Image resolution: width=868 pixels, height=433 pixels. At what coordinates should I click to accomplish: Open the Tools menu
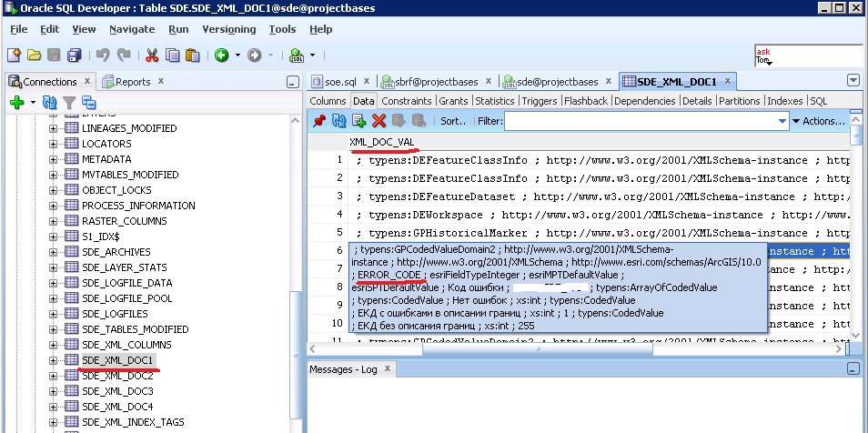point(282,29)
